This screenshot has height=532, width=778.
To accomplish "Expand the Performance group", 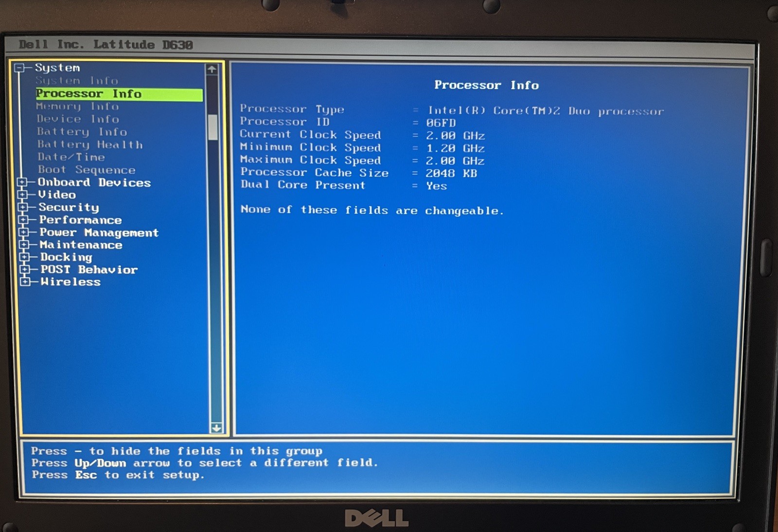I will coord(23,220).
